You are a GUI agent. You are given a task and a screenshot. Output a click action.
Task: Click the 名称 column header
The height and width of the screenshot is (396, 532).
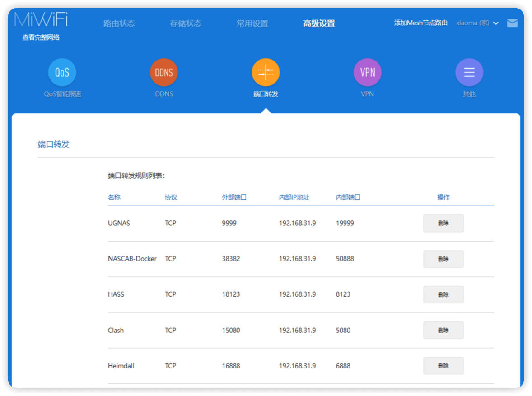[114, 197]
